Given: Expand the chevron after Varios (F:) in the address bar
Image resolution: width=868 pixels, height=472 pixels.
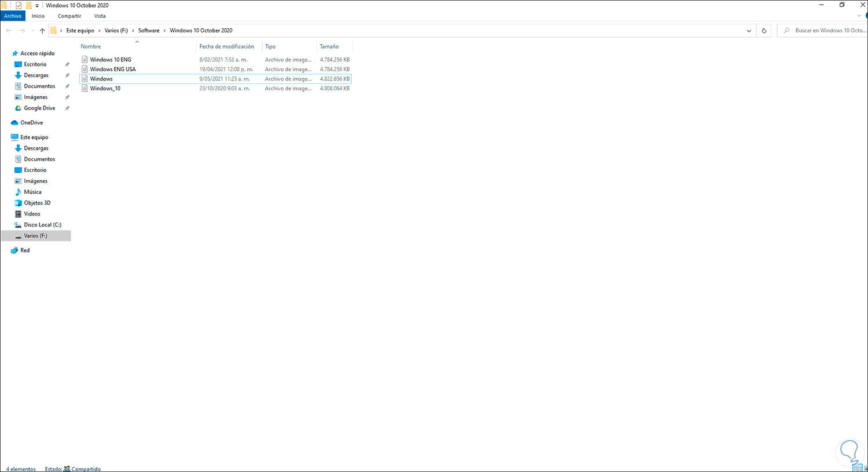Looking at the screenshot, I should 133,31.
